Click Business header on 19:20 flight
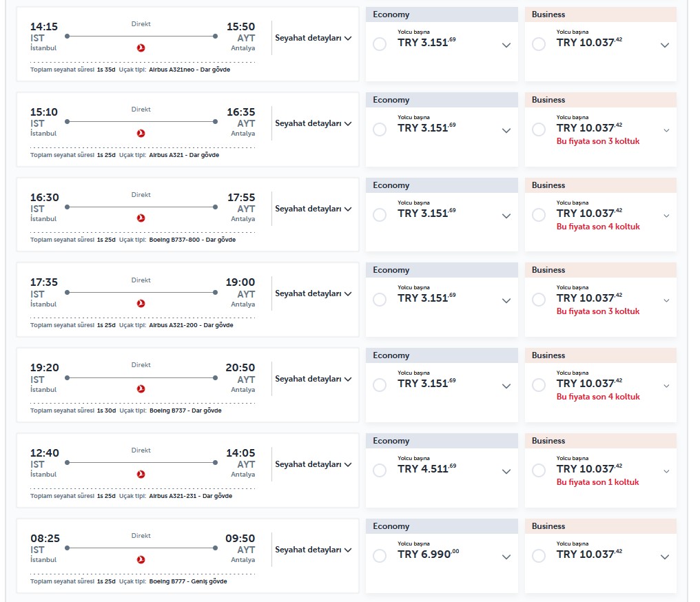 600,355
